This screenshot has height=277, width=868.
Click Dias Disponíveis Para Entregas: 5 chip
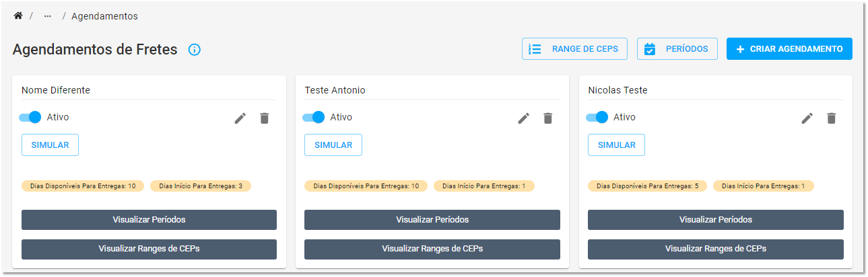(647, 186)
